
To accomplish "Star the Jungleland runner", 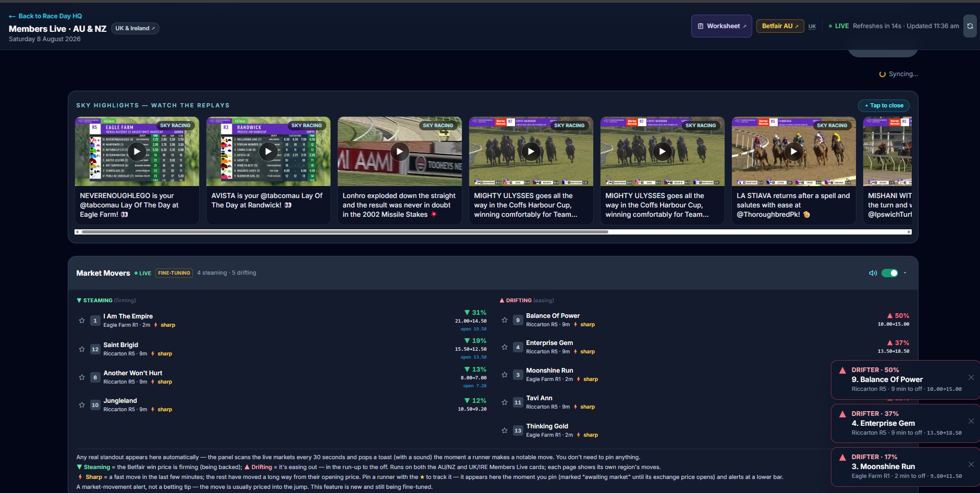I will click(82, 405).
